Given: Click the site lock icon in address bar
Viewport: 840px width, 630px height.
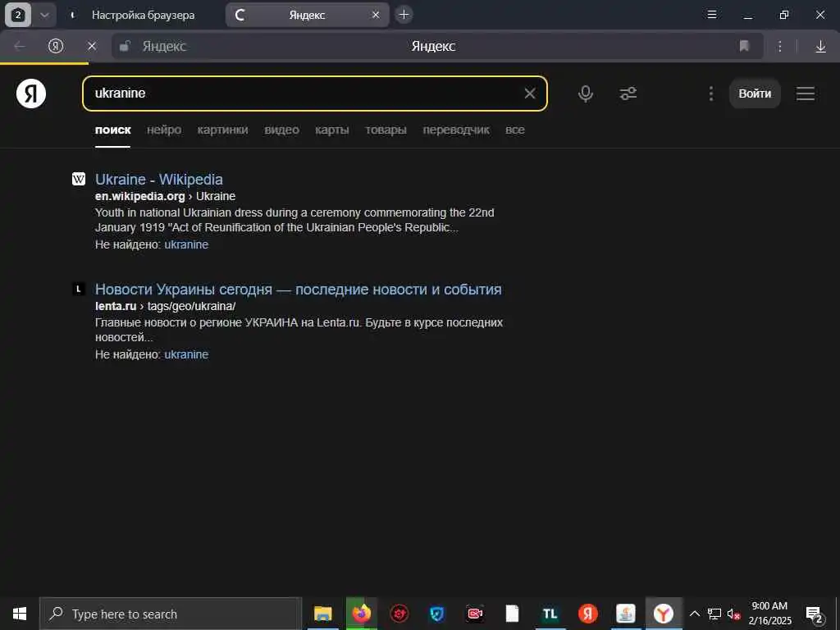Looking at the screenshot, I should pyautogui.click(x=125, y=46).
